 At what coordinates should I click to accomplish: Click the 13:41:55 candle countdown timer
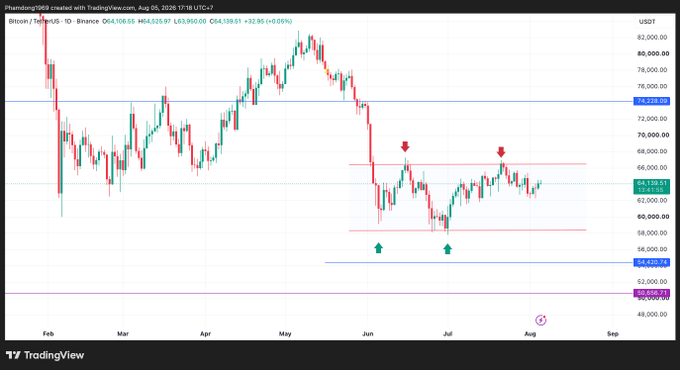[x=651, y=190]
